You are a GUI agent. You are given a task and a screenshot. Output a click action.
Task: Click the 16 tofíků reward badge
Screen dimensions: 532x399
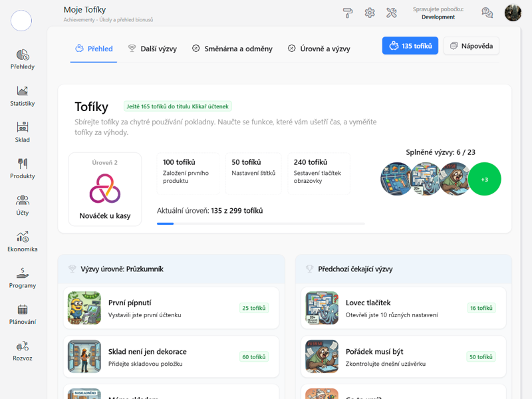point(481,308)
